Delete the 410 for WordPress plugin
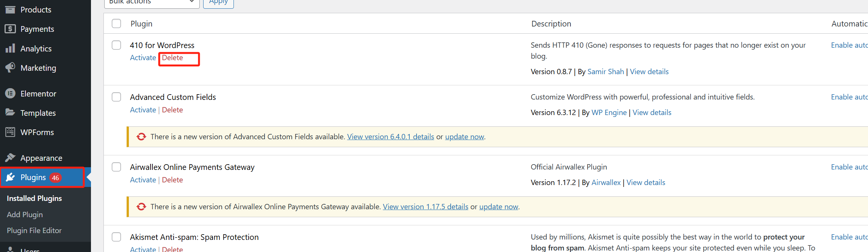The image size is (868, 252). click(x=172, y=58)
